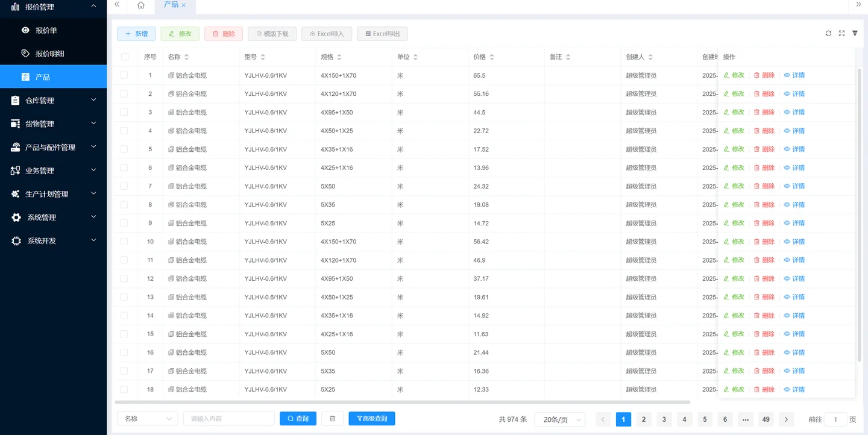Sort by 备注 column arrows
The width and height of the screenshot is (868, 435).
coord(568,57)
